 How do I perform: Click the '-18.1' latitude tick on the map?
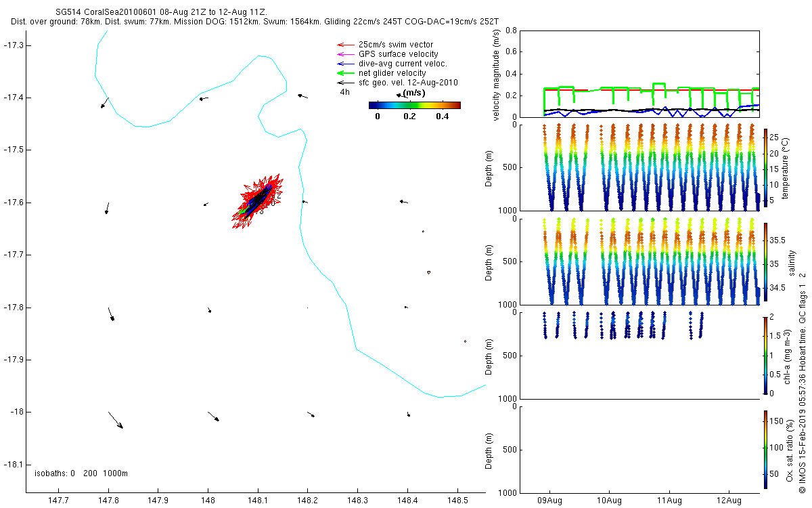point(14,464)
